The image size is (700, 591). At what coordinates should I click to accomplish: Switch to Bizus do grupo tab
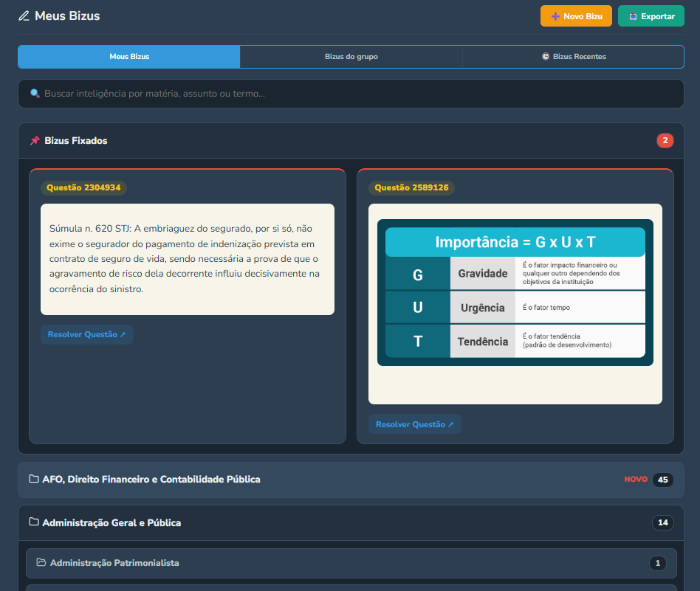pos(351,57)
